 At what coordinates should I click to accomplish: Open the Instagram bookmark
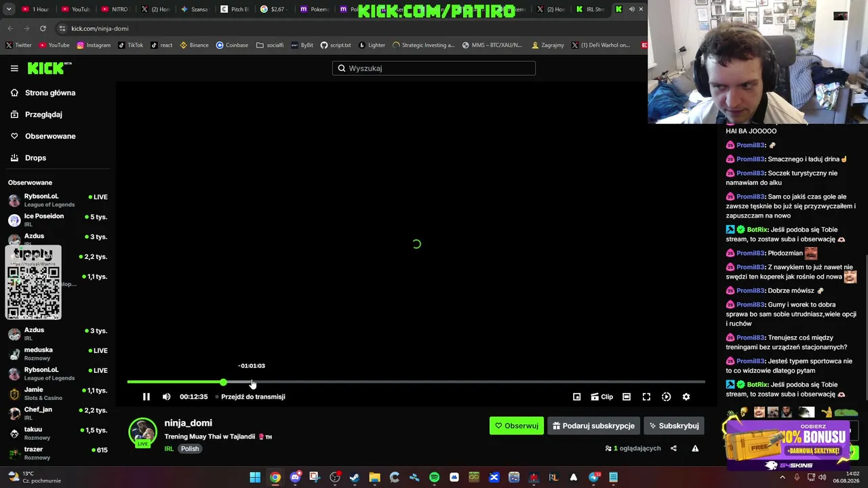(x=94, y=45)
